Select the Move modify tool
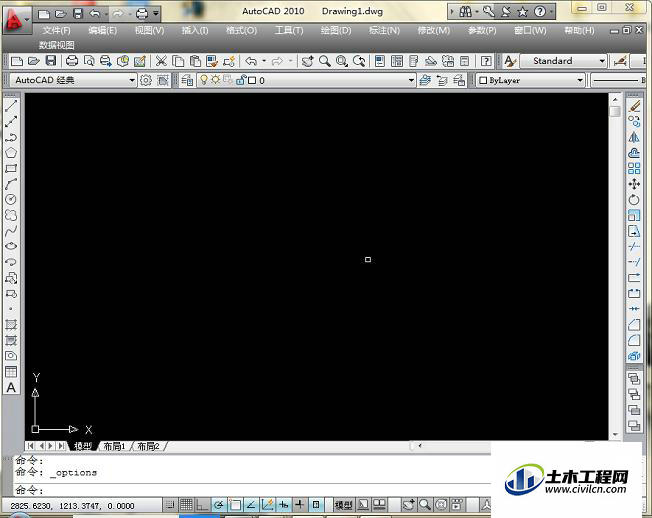 tap(634, 184)
